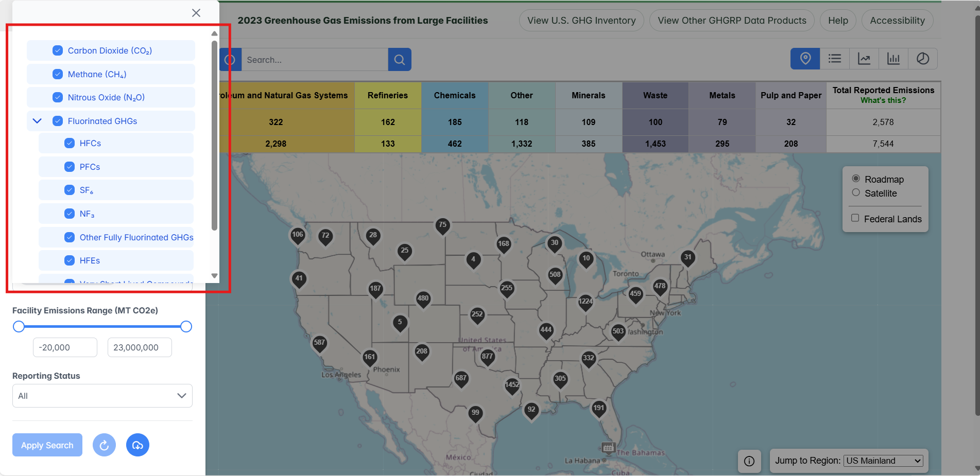
Task: Uncheck the Methane (CH4) gas filter
Action: click(x=58, y=74)
